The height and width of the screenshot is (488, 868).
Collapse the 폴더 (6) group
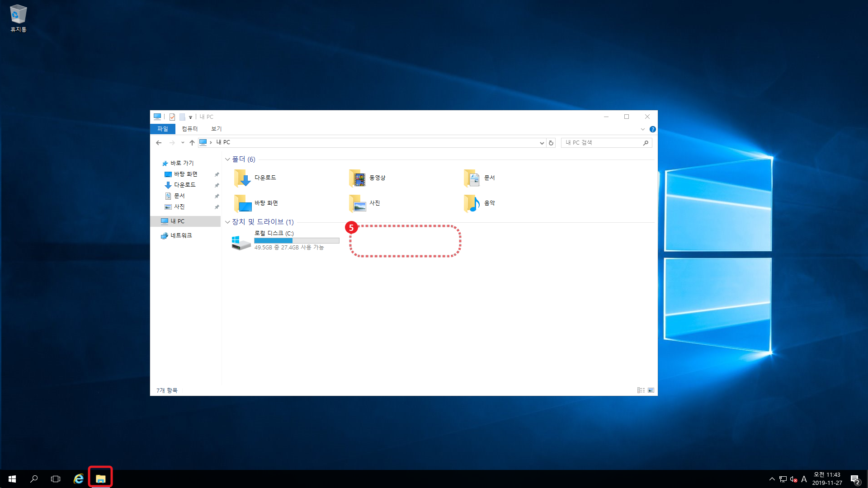[x=227, y=160]
